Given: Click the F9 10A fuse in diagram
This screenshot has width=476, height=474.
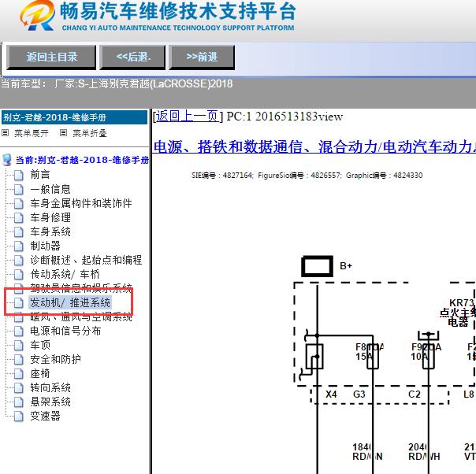Looking at the screenshot, I should [429, 356].
